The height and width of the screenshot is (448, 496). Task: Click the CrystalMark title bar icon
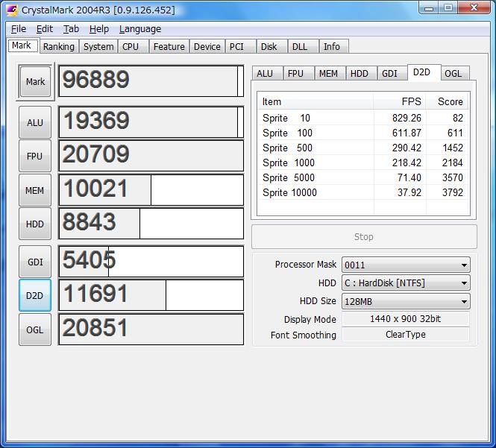tap(12, 10)
